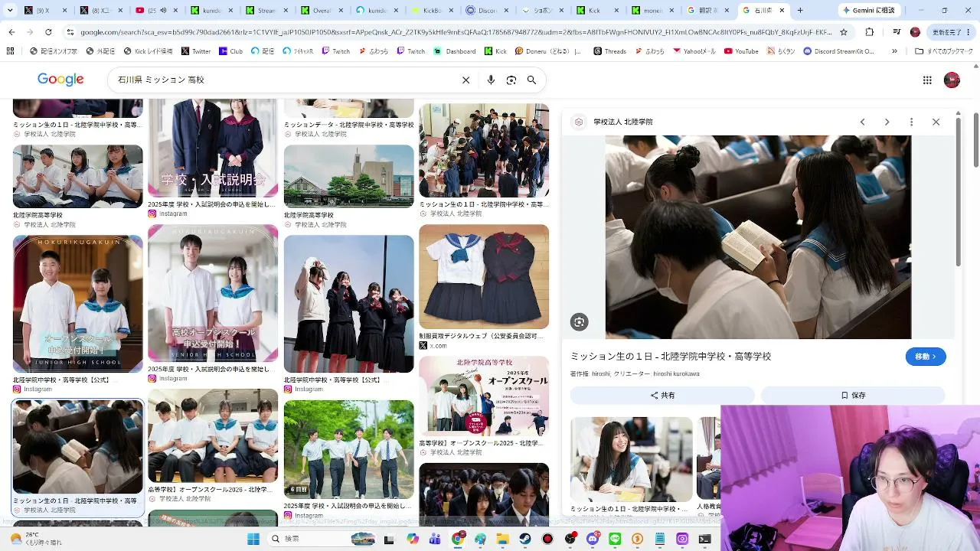Image resolution: width=980 pixels, height=551 pixels.
Task: Switch to the KickBot browser tab
Action: click(x=433, y=11)
